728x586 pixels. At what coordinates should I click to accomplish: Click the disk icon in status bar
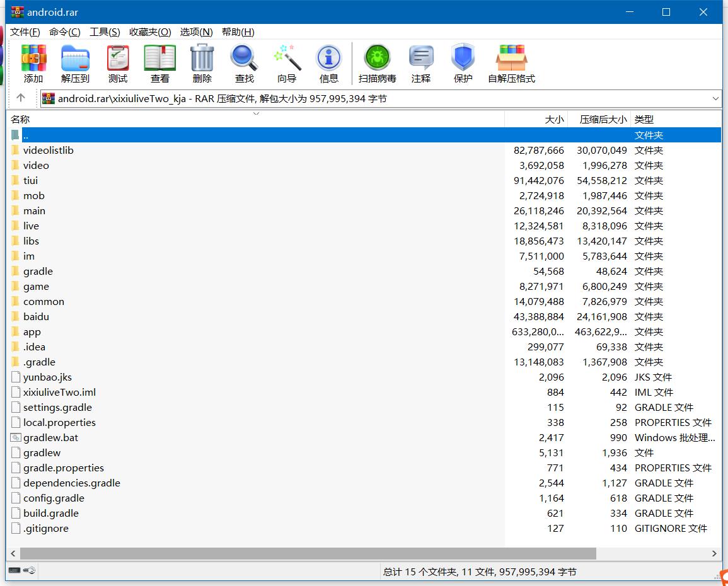14,570
